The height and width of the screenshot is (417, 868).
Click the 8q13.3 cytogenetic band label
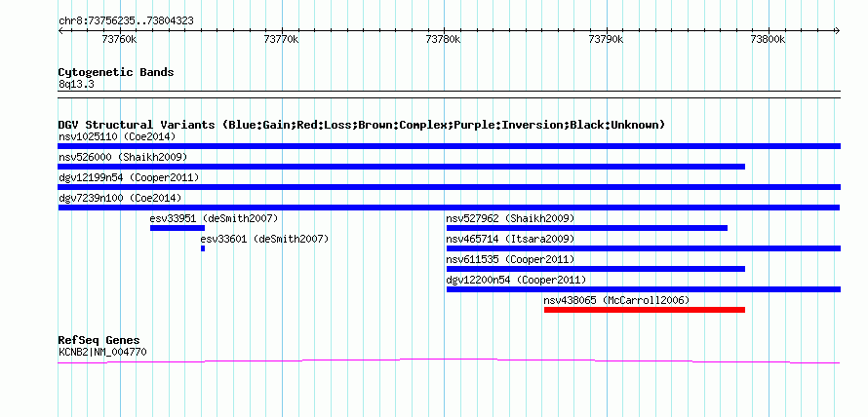[x=76, y=84]
